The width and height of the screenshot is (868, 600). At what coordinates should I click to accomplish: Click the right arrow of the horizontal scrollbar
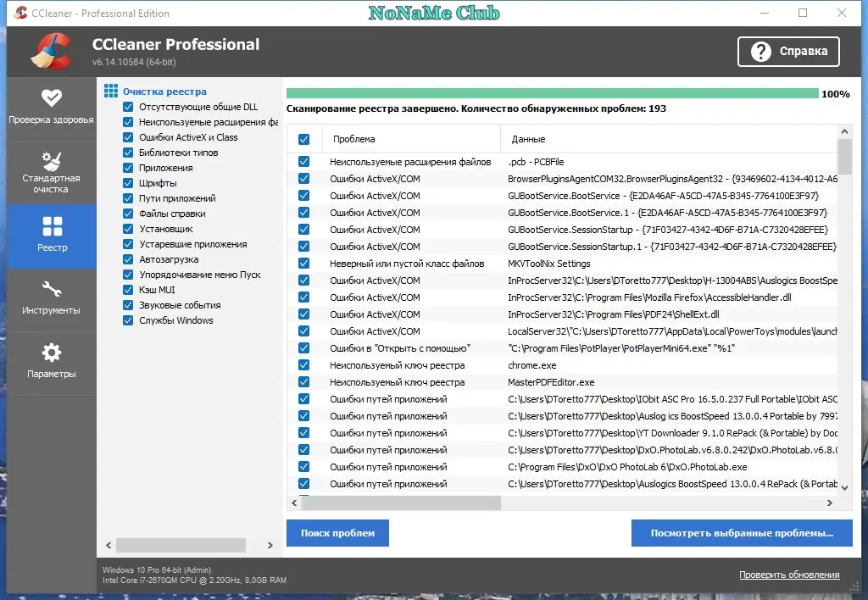[832, 502]
